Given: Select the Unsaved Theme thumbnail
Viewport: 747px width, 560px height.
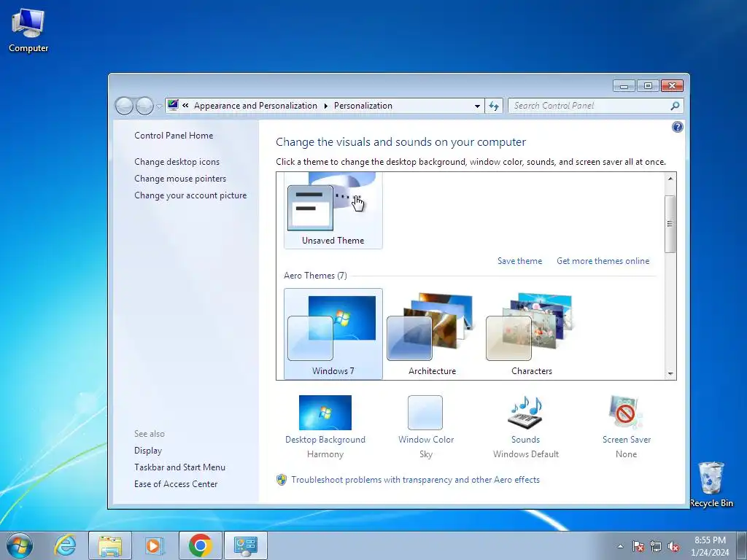Looking at the screenshot, I should click(333, 209).
